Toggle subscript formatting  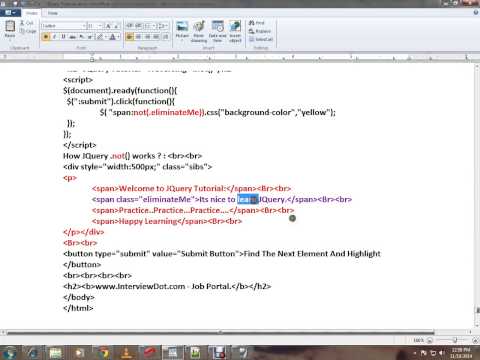[82, 37]
